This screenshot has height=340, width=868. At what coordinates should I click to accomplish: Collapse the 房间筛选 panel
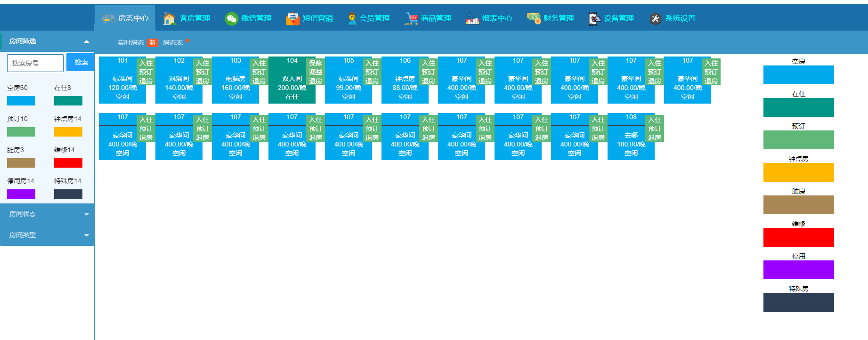[x=87, y=41]
